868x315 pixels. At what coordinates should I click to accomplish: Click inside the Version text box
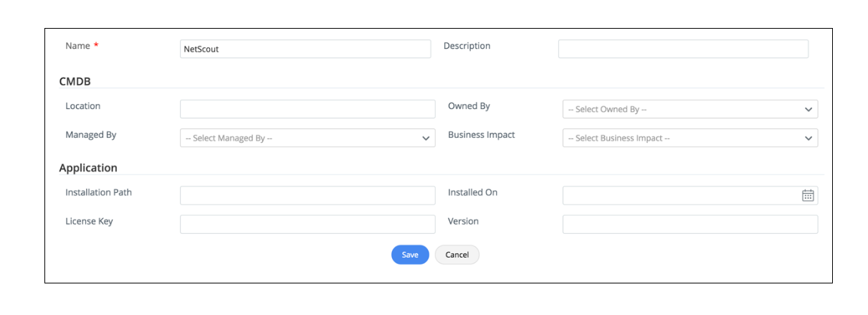690,224
